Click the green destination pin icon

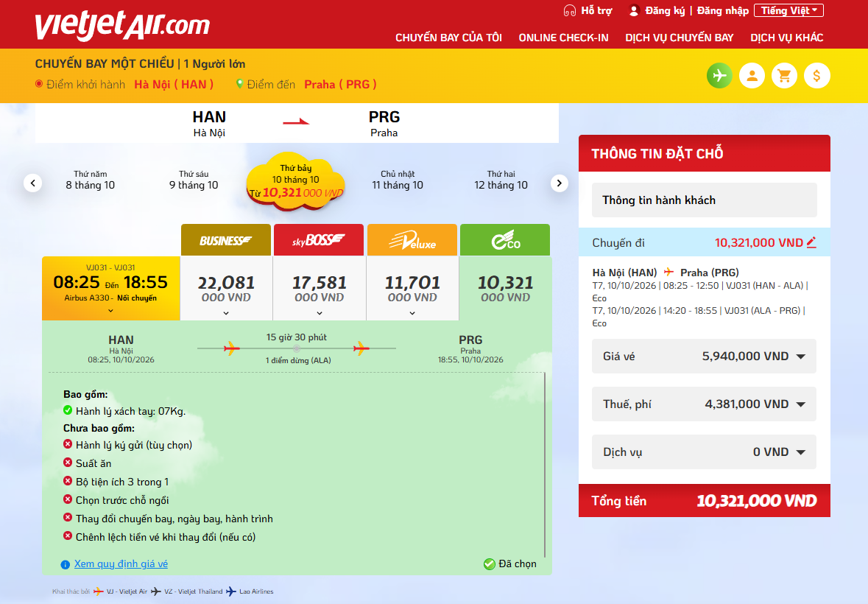tap(240, 84)
